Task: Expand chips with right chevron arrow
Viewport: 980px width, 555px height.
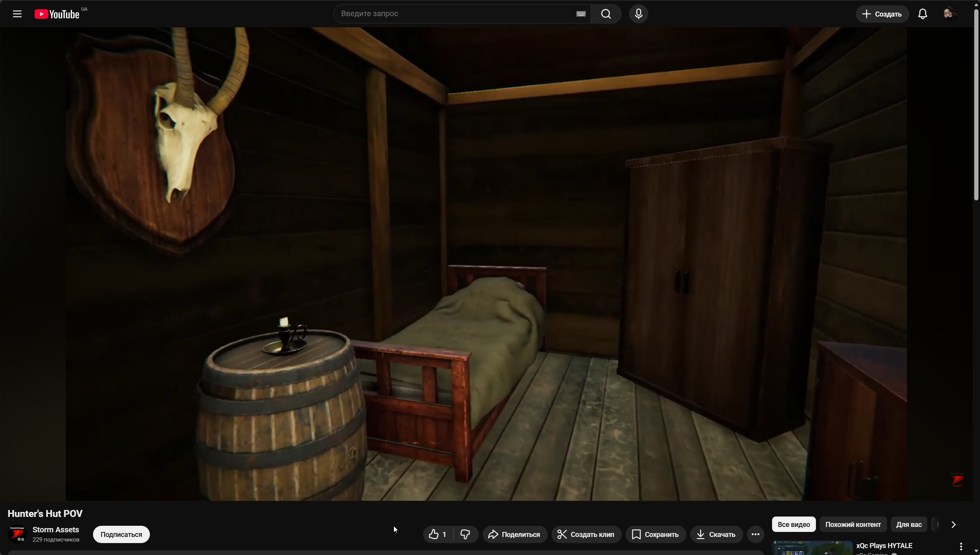Action: (953, 525)
